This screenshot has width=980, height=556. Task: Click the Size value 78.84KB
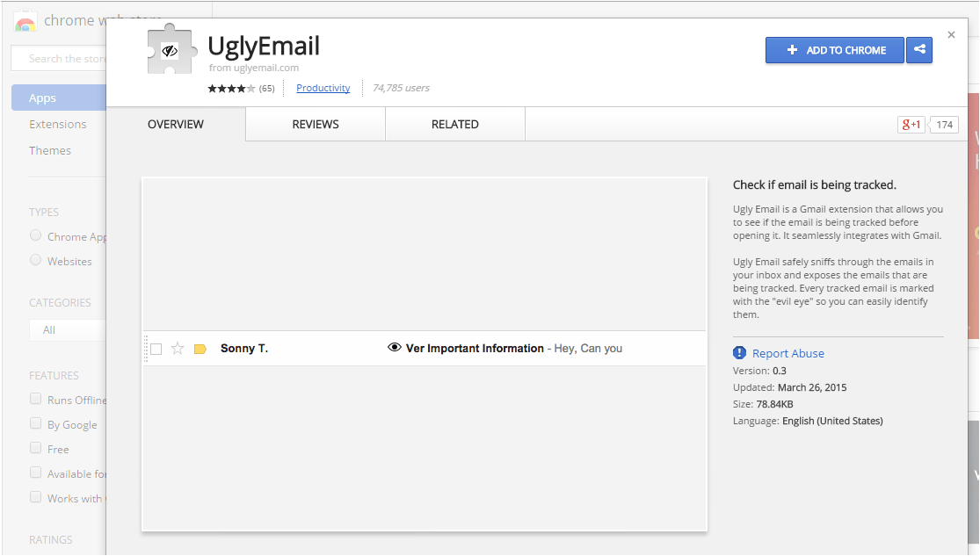tap(774, 404)
